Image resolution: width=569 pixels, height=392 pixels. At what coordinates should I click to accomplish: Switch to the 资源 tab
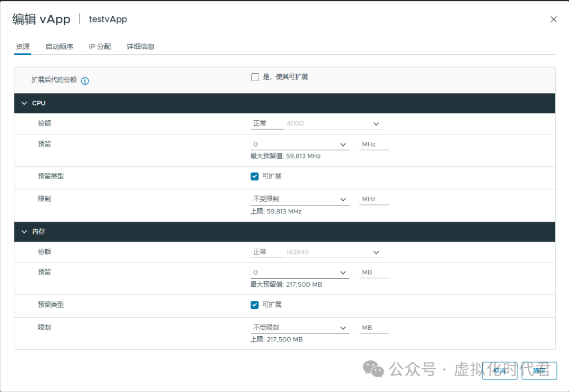23,46
